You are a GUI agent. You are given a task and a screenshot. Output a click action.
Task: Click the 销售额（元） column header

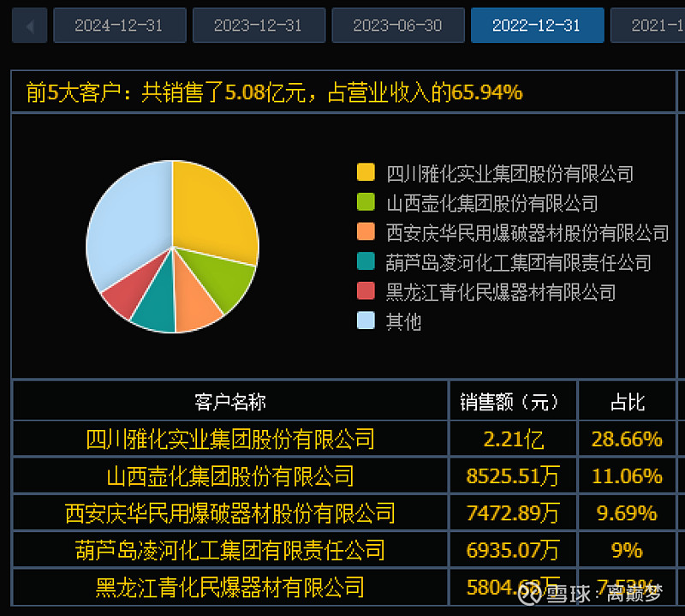coord(513,401)
